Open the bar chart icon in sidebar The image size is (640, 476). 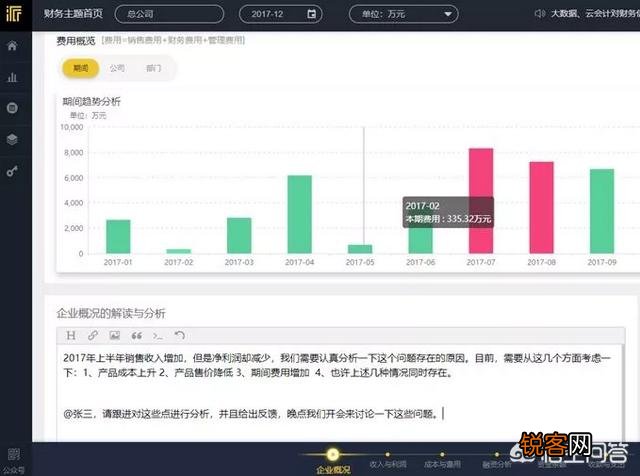(x=12, y=77)
